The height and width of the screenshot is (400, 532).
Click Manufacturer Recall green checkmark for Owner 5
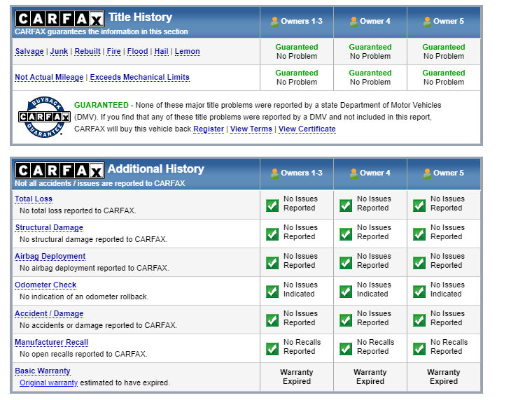[419, 349]
